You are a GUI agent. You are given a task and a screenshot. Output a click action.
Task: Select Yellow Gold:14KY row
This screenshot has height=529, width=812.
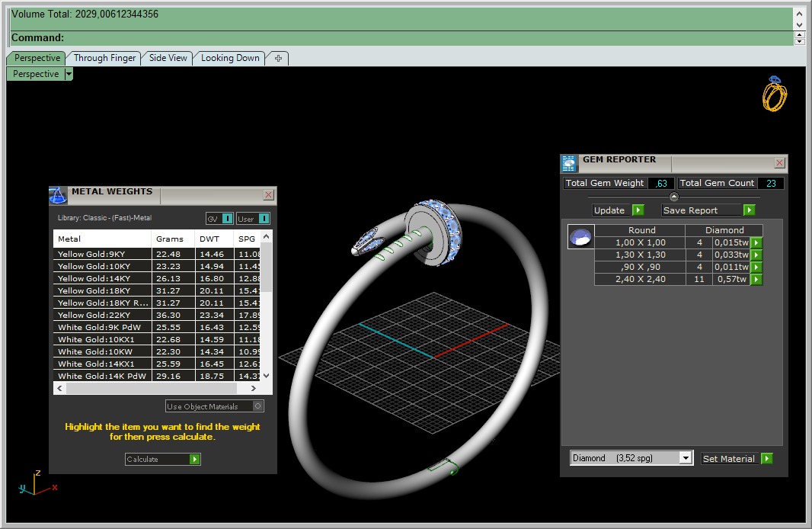156,278
